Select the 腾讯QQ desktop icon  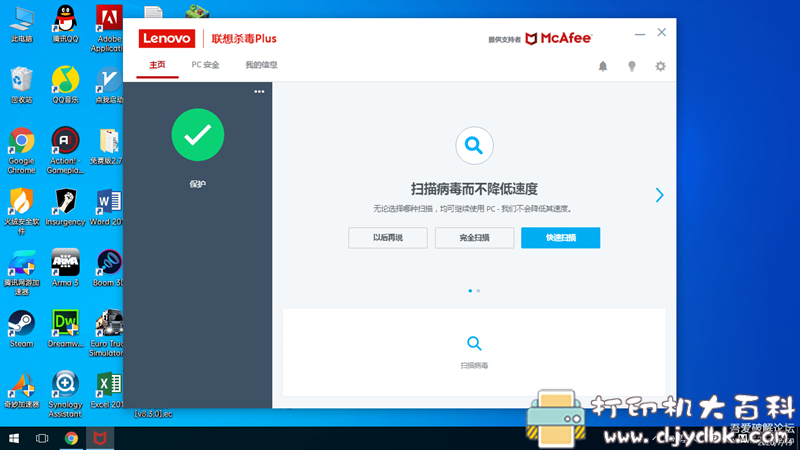point(65,24)
